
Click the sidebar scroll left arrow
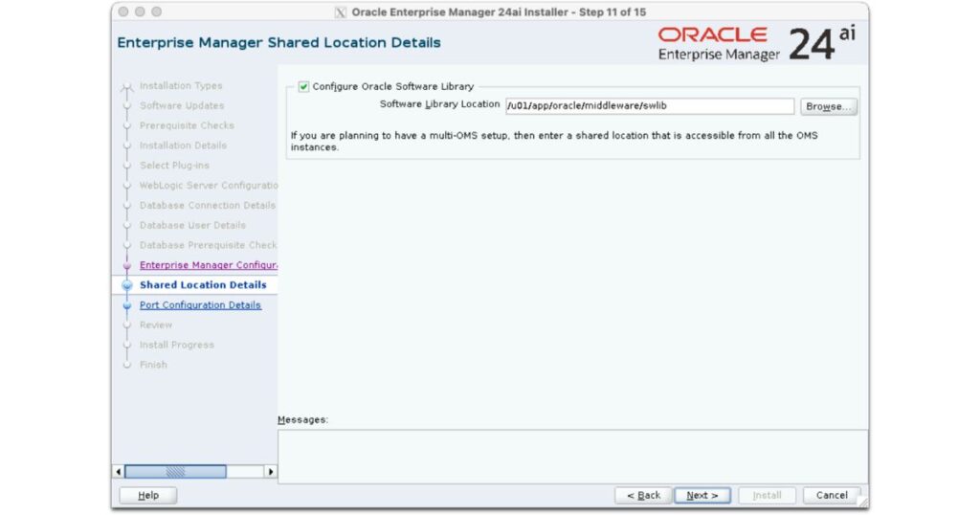[119, 471]
